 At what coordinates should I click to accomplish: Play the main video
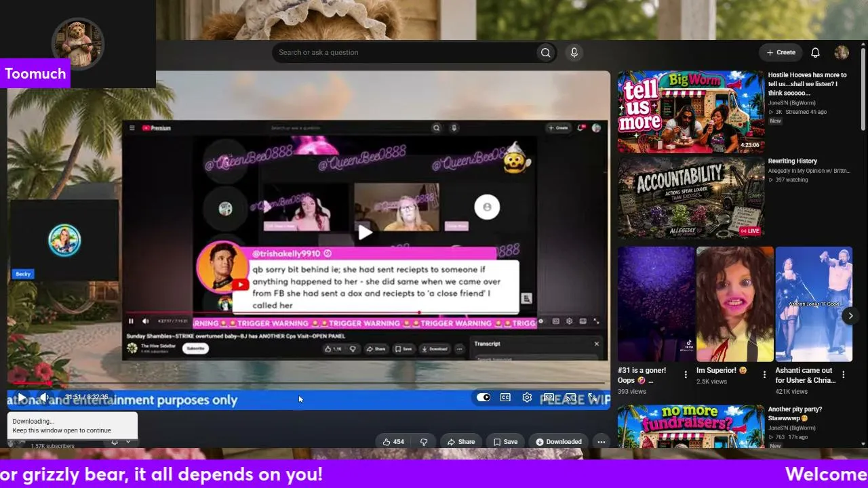(21, 398)
